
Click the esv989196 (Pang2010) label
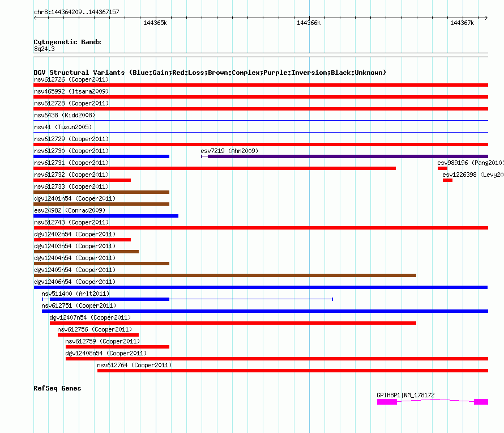[470, 163]
